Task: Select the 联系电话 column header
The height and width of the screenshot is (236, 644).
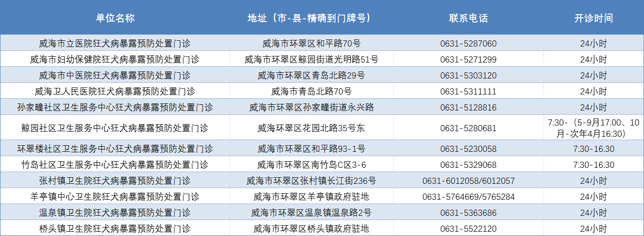Action: click(468, 18)
